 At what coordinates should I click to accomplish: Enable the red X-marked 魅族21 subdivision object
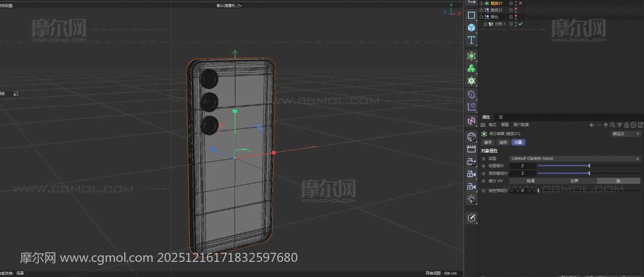tap(520, 3)
